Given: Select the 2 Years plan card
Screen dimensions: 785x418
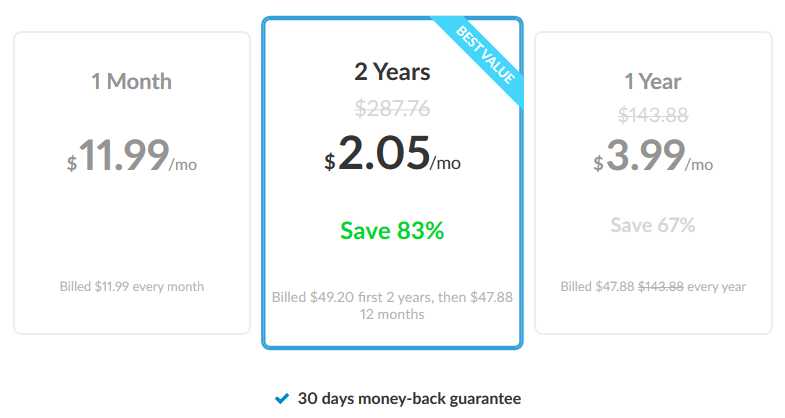Looking at the screenshot, I should 392,183.
